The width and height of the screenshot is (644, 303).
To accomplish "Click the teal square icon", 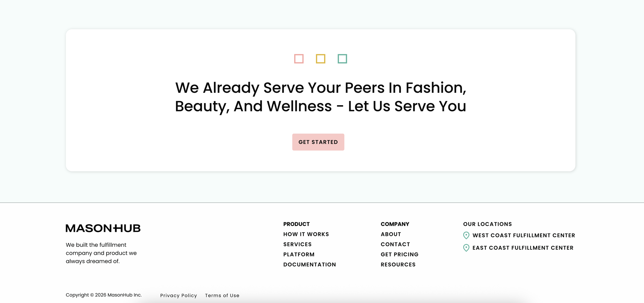I will [342, 59].
